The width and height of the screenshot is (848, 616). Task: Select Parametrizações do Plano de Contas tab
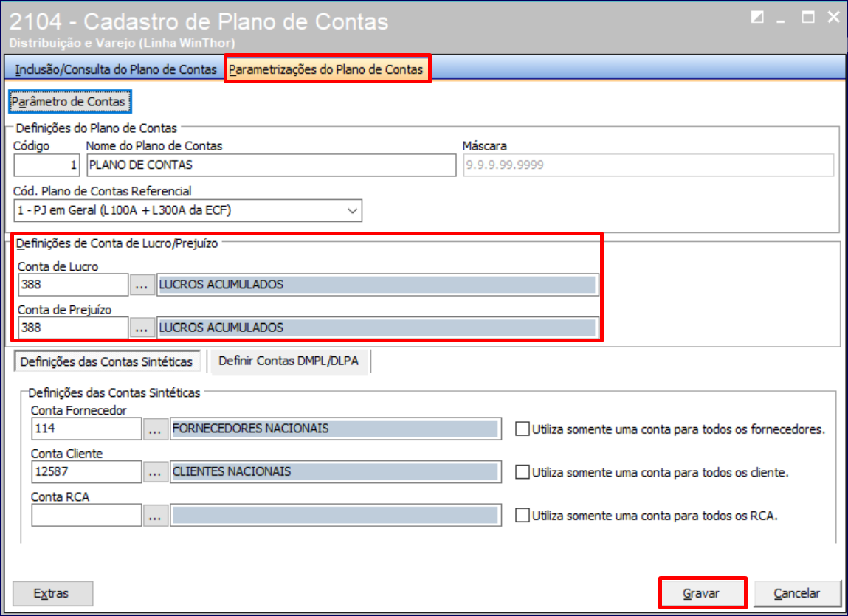tap(326, 69)
